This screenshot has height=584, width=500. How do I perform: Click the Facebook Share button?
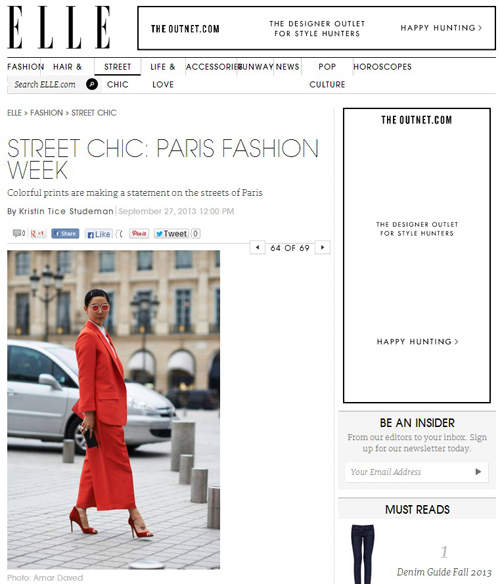(65, 234)
